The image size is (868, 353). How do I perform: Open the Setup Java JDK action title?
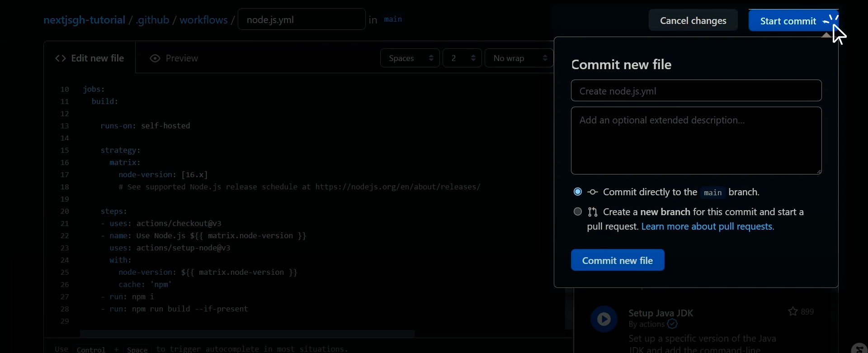660,313
